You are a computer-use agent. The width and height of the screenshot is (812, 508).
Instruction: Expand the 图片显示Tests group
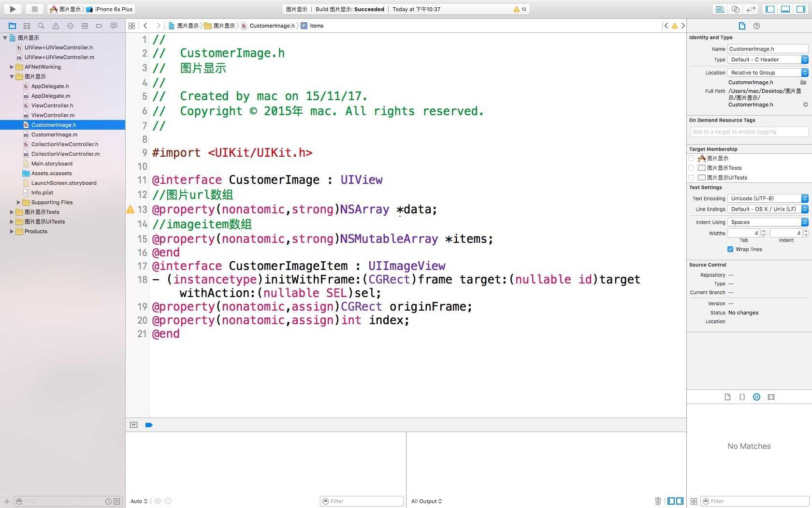[12, 212]
